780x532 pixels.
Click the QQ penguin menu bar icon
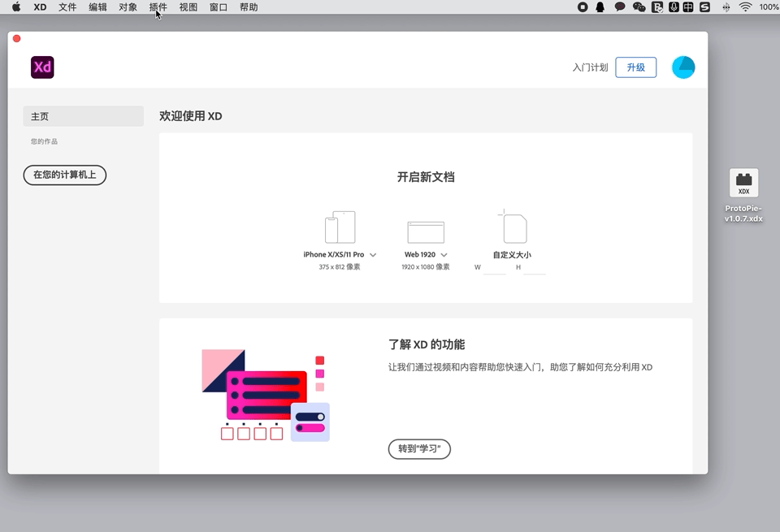(x=600, y=7)
